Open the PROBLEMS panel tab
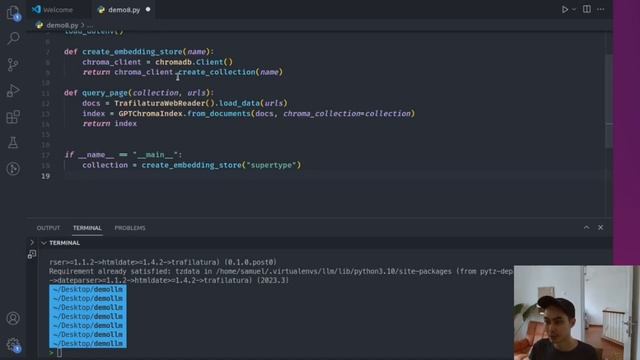The image size is (640, 360). coord(130,228)
